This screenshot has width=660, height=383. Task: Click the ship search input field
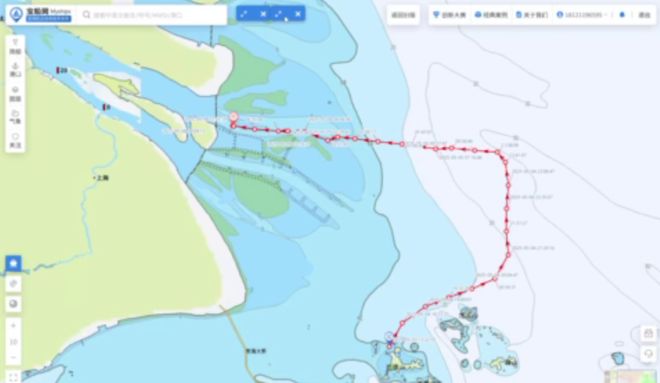(x=154, y=15)
